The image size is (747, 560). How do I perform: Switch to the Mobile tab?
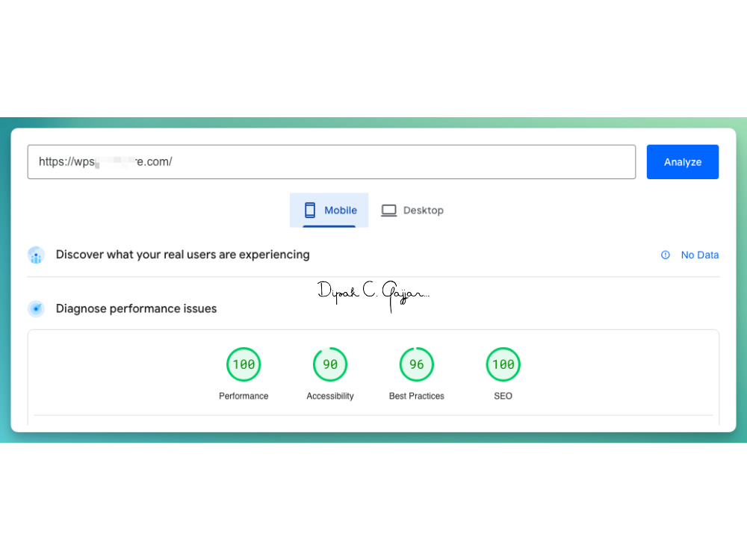329,210
